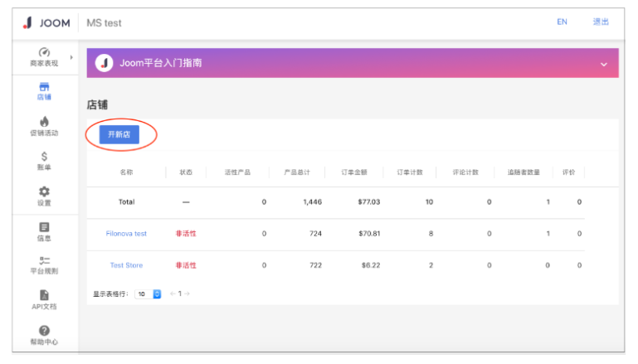
Task: Click the $77.03 total order amount
Action: tap(369, 202)
